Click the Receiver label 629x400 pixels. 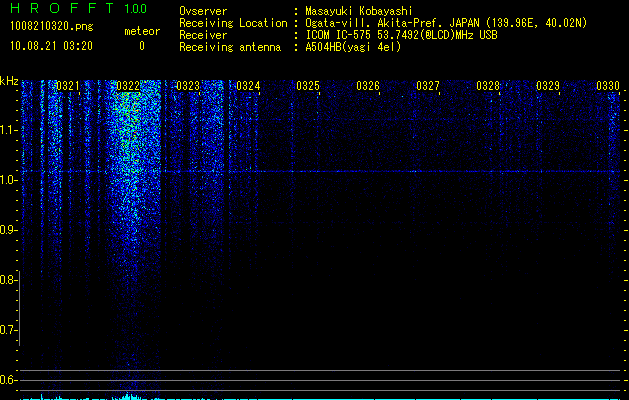point(203,35)
